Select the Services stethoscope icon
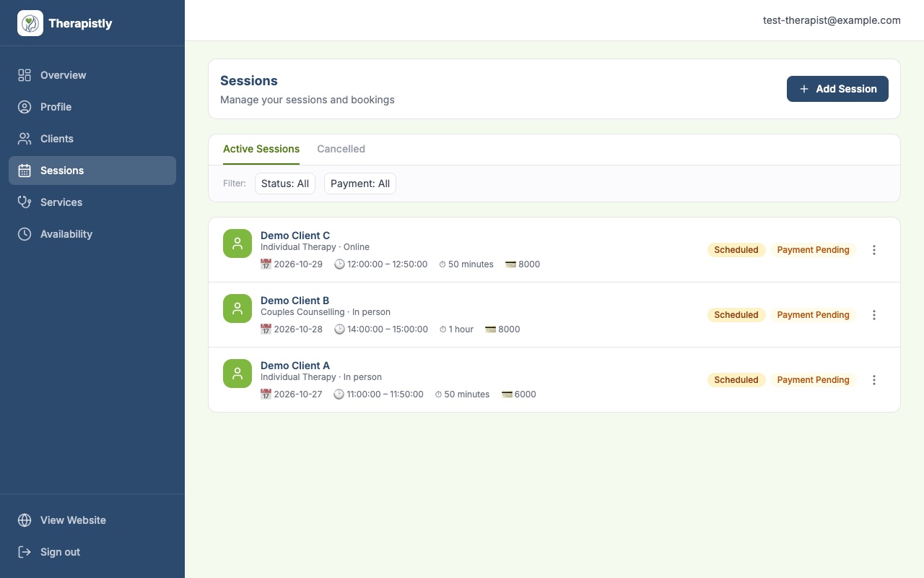 tap(25, 202)
